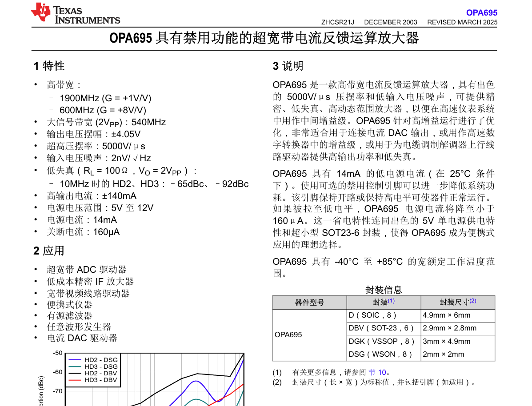The image size is (532, 406).
Task: Click the '电流 DAC 驱动器' application item
Action: 82,338
